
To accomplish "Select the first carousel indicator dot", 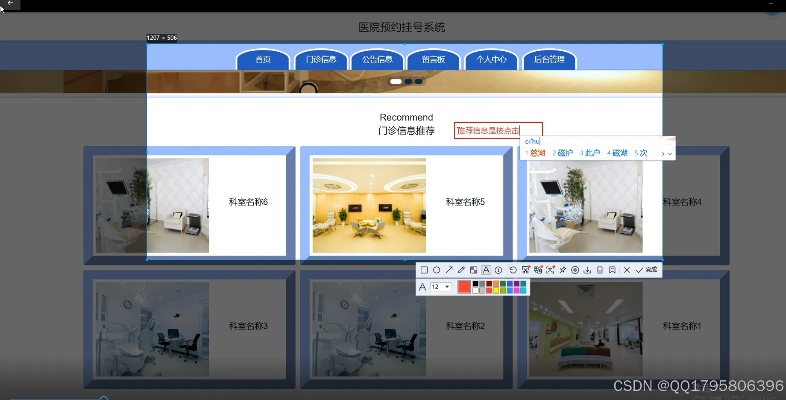I will point(396,81).
